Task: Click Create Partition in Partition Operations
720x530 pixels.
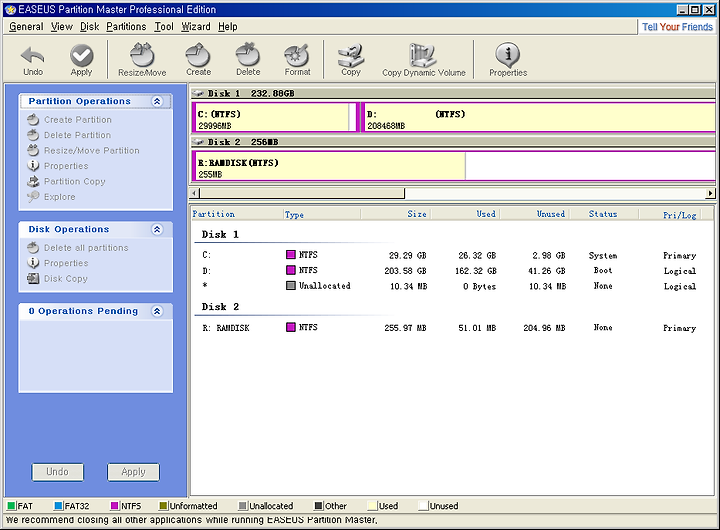Action: [69, 120]
